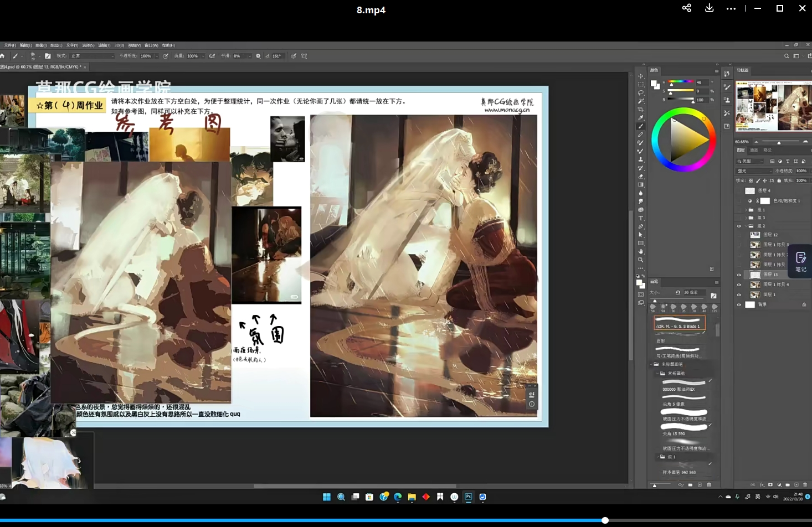Open the 文件(F) menu
The height and width of the screenshot is (527, 812).
click(x=10, y=45)
